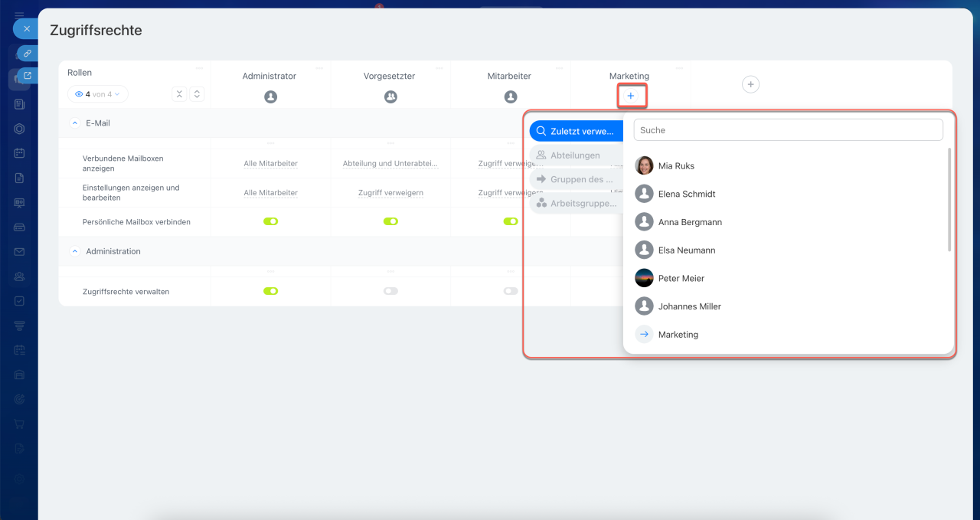
Task: Click the Administrator role user icon
Action: (270, 97)
